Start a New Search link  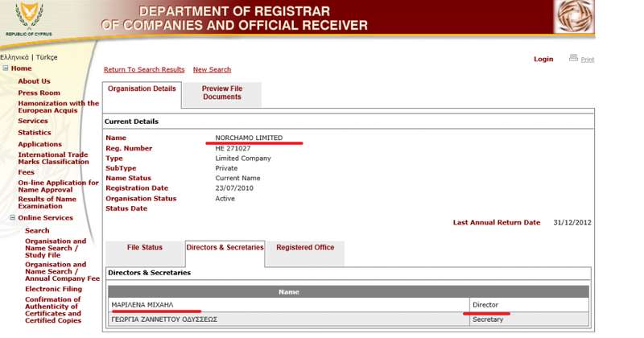pyautogui.click(x=212, y=70)
